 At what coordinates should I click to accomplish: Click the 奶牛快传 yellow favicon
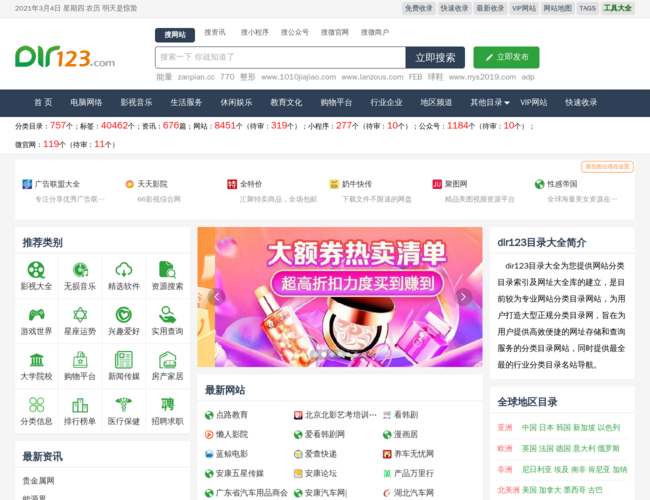point(334,184)
